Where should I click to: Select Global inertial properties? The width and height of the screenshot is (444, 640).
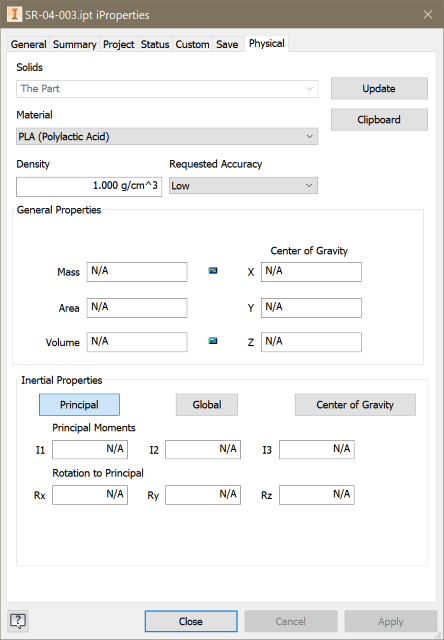click(x=207, y=404)
